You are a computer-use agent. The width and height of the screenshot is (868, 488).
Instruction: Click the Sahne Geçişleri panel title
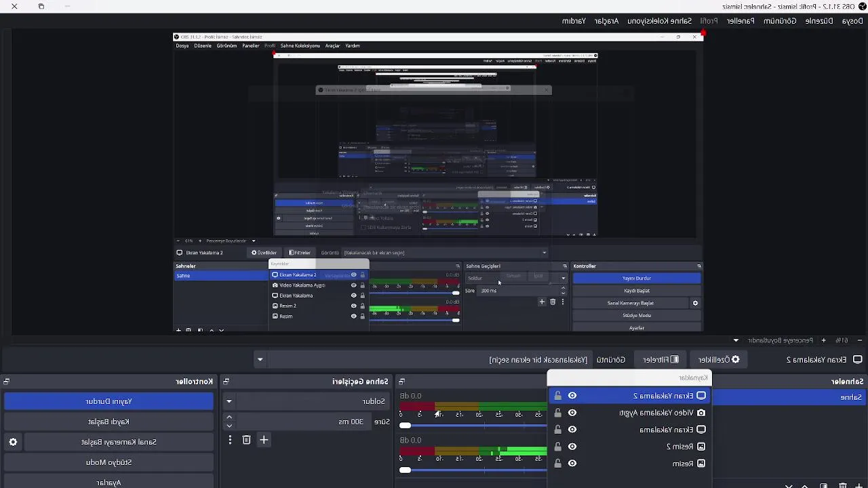tap(360, 382)
